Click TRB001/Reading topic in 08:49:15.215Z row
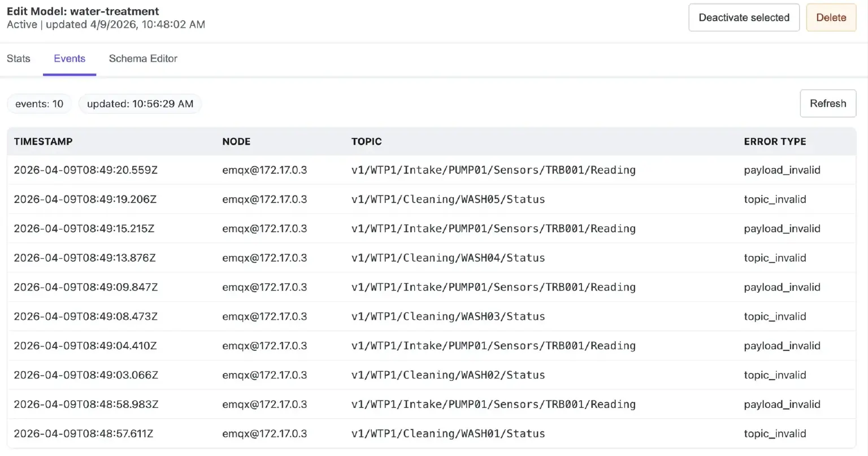Screen dimensions: 868x456 (x=493, y=229)
